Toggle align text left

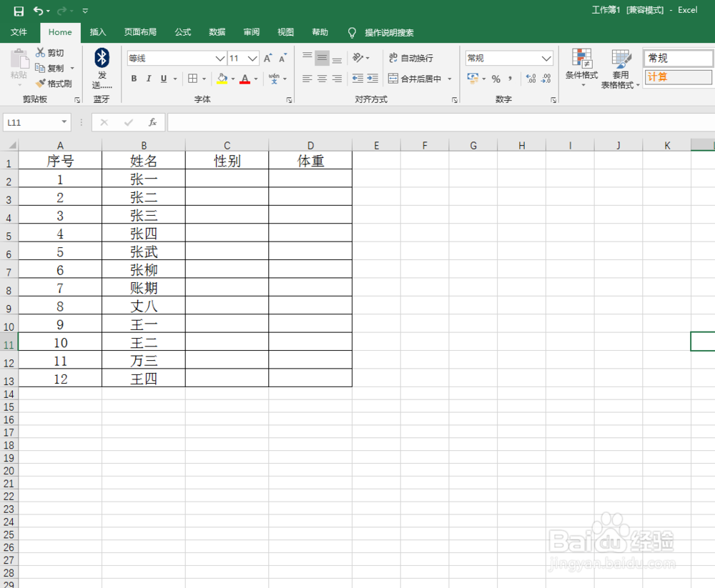[307, 79]
